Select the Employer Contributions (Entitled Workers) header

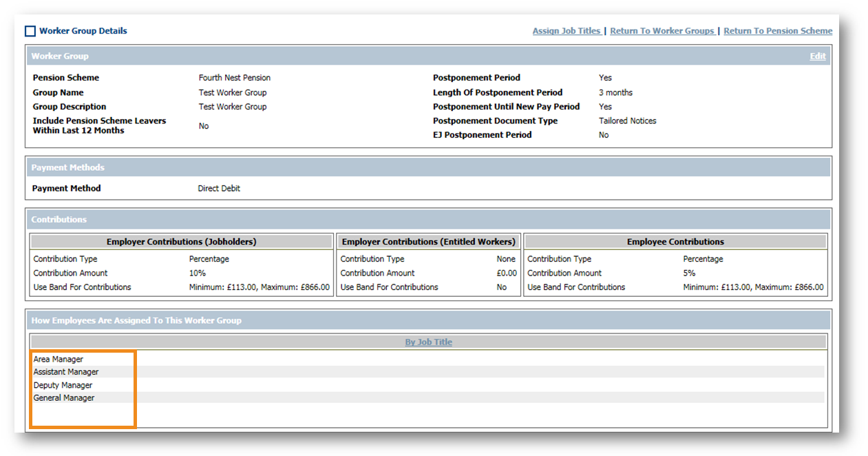428,242
